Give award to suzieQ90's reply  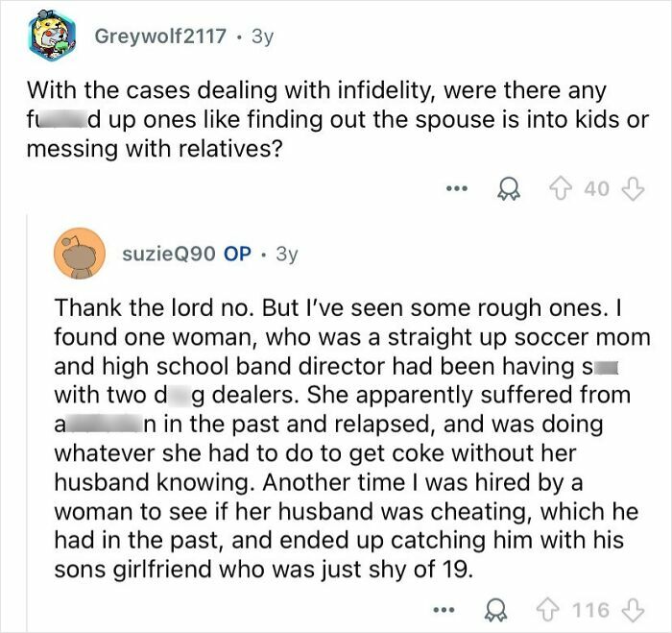tap(496, 611)
